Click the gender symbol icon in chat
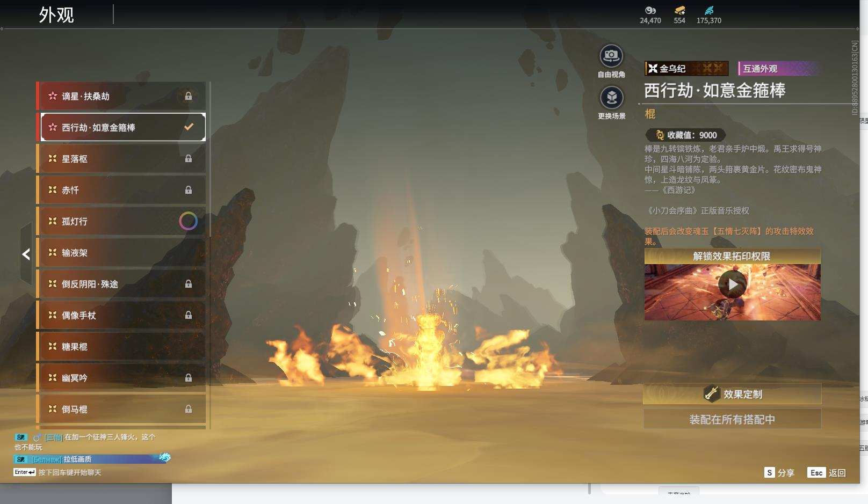The width and height of the screenshot is (868, 504). 37,437
